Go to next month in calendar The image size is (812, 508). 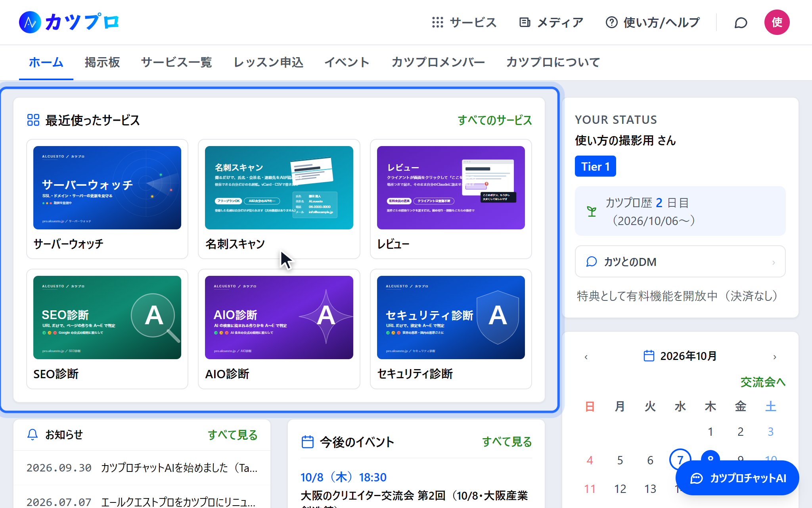[774, 357]
